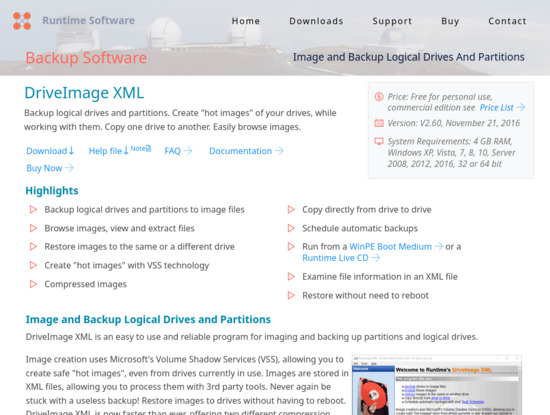Screen dimensions: 550x415
Task: Click the Image and Backup Logical Drives and Partitions heading
Action: pyautogui.click(x=148, y=320)
